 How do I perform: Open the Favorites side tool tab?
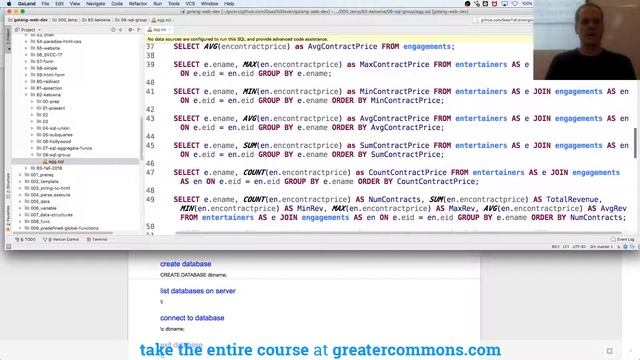tap(8, 218)
